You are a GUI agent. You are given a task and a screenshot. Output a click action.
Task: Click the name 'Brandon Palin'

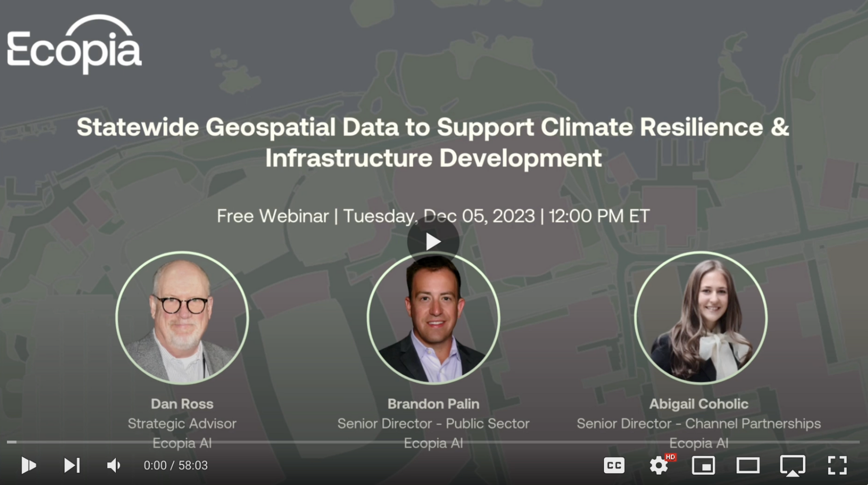(433, 404)
